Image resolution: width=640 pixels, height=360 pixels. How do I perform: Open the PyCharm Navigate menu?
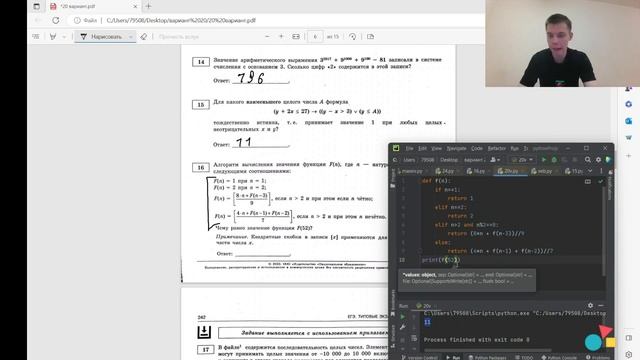click(x=456, y=149)
